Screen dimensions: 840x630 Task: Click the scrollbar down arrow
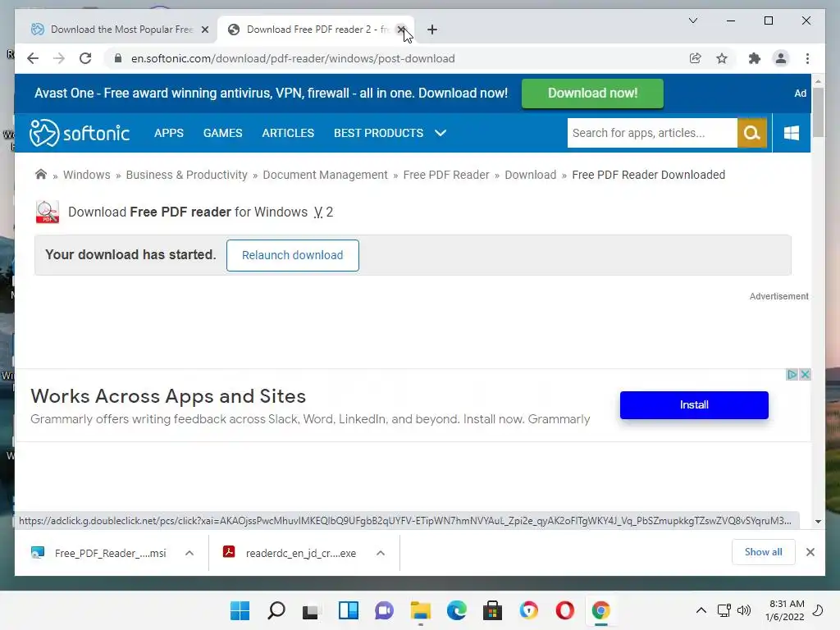click(818, 521)
